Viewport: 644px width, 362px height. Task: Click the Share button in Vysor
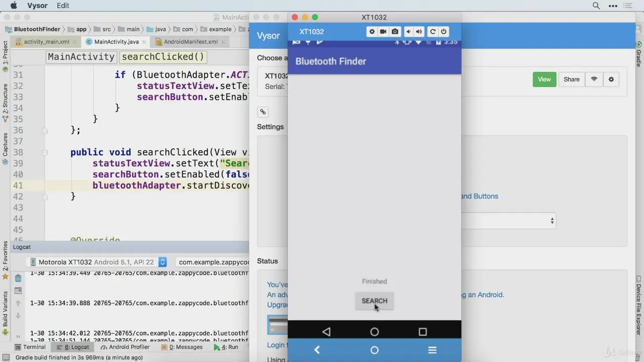click(572, 79)
